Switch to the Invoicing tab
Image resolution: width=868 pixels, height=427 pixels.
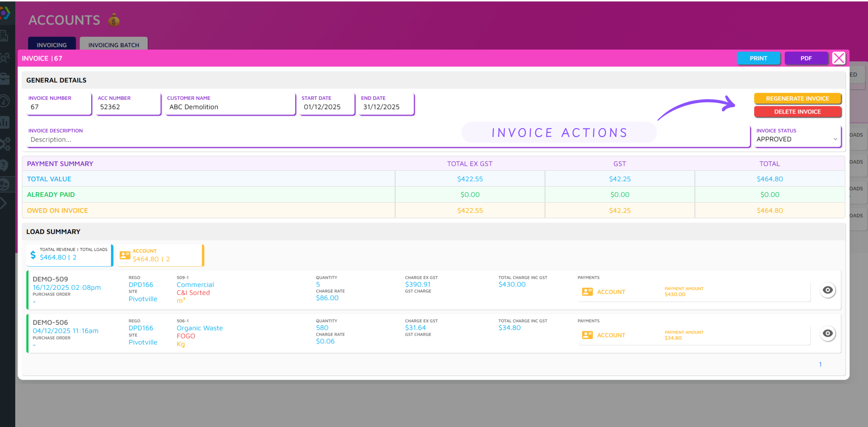point(52,45)
